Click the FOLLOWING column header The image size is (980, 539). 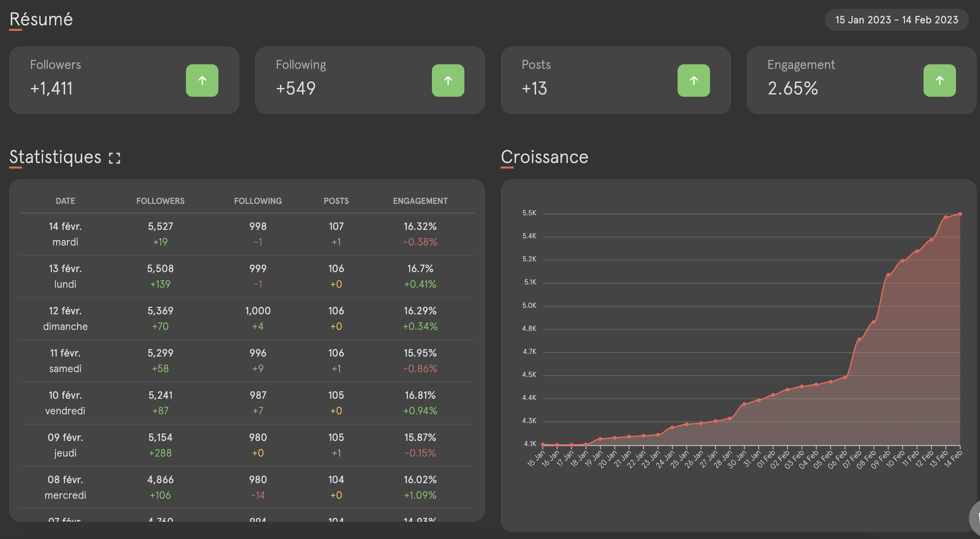tap(258, 201)
